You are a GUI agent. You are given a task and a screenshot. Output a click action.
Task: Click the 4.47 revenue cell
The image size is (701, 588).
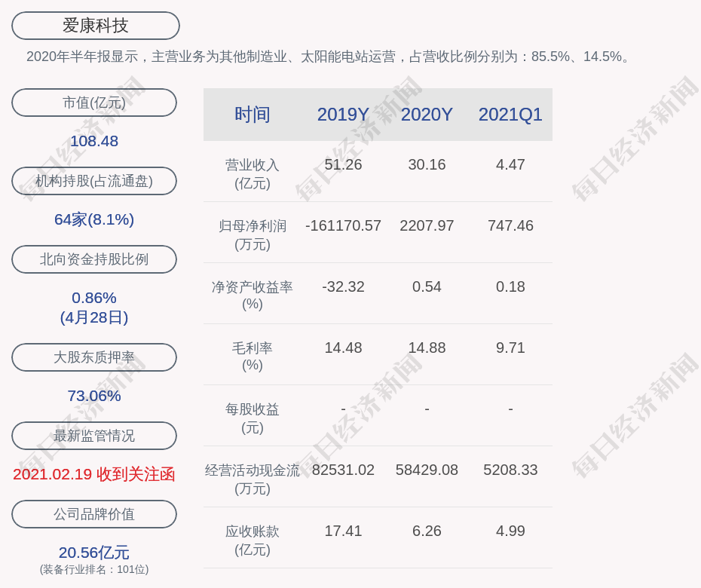click(x=510, y=164)
